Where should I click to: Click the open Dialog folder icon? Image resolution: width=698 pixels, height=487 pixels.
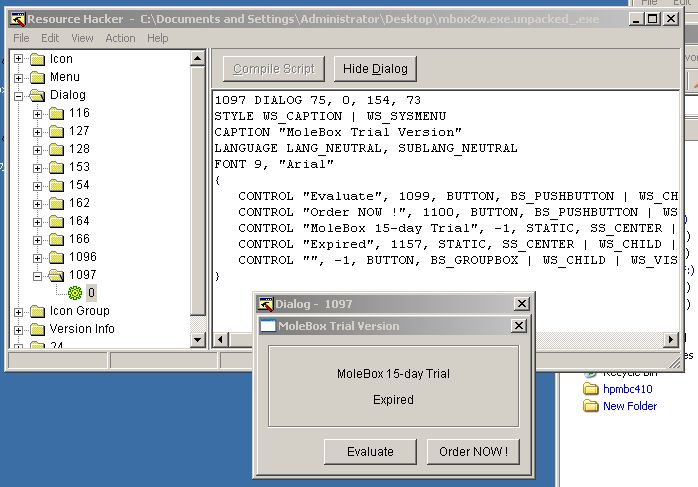37,95
